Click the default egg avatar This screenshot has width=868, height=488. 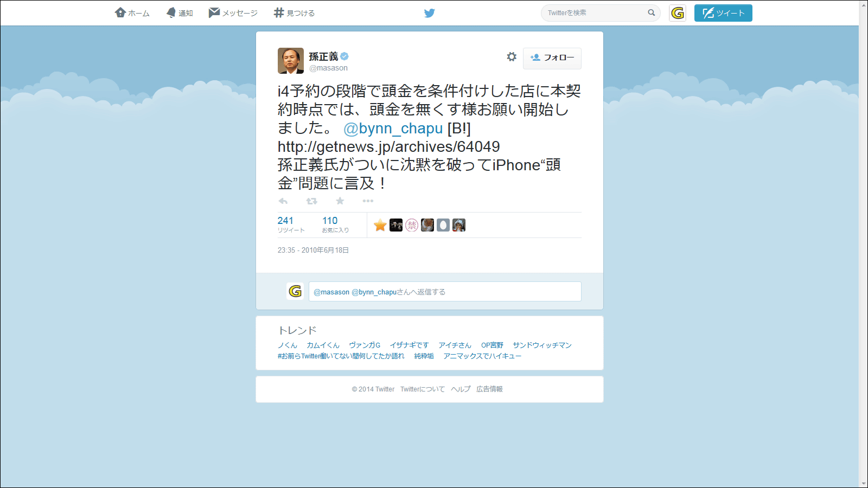point(443,225)
